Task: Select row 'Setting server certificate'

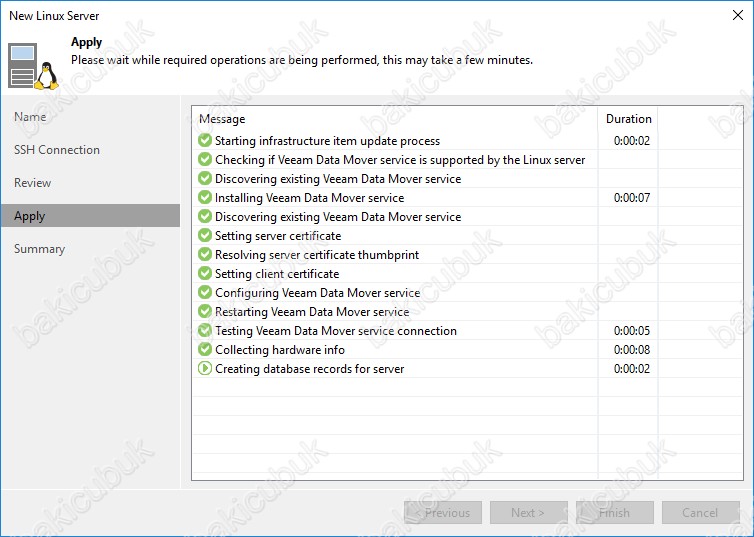Action: pyautogui.click(x=467, y=236)
